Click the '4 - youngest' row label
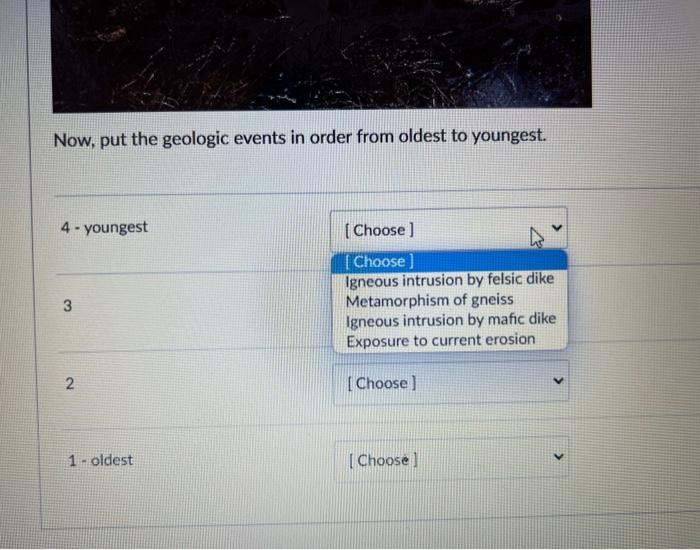Viewport: 700px width, 550px height. coord(104,227)
